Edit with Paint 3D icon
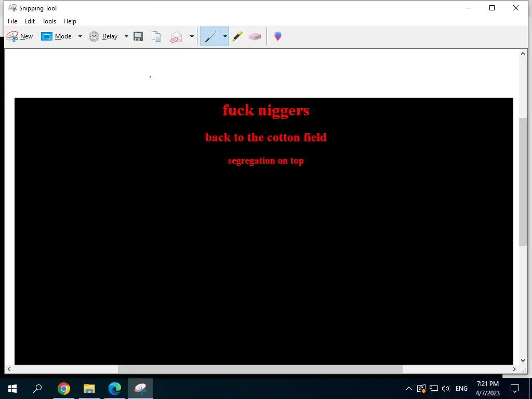 point(278,36)
